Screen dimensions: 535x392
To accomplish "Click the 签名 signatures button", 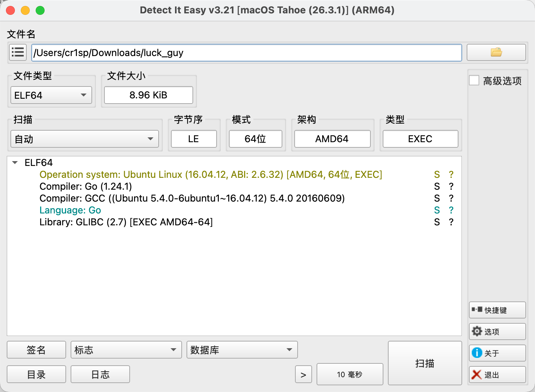I will (36, 350).
